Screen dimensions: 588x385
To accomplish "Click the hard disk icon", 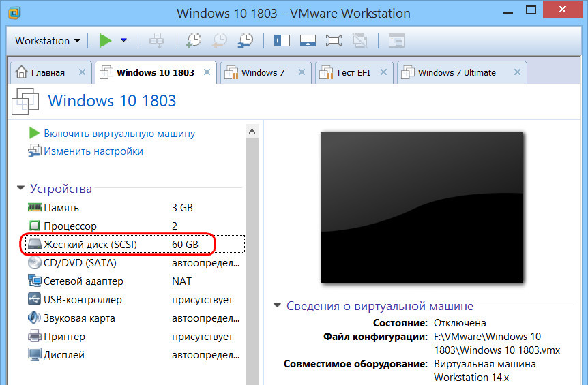I will click(x=35, y=244).
